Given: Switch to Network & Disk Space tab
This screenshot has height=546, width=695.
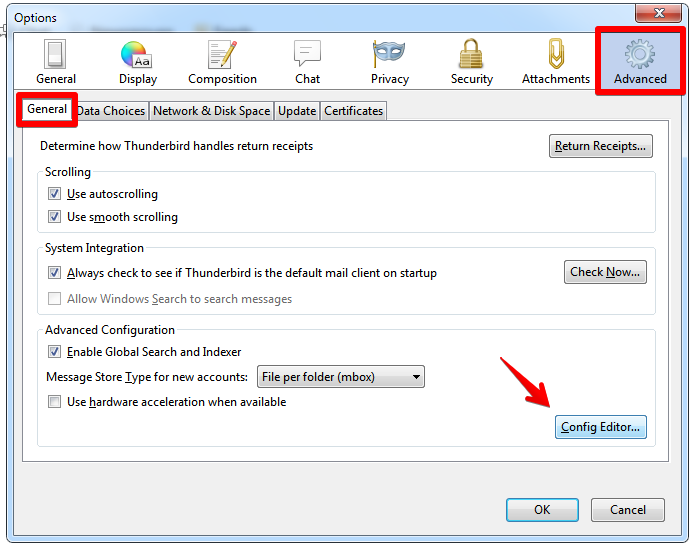Looking at the screenshot, I should 211,111.
